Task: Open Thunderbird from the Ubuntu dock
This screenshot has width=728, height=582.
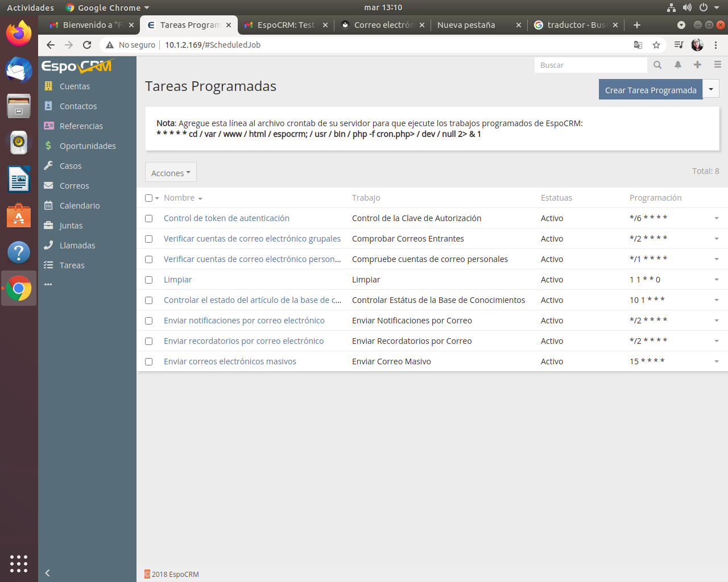Action: pyautogui.click(x=19, y=70)
